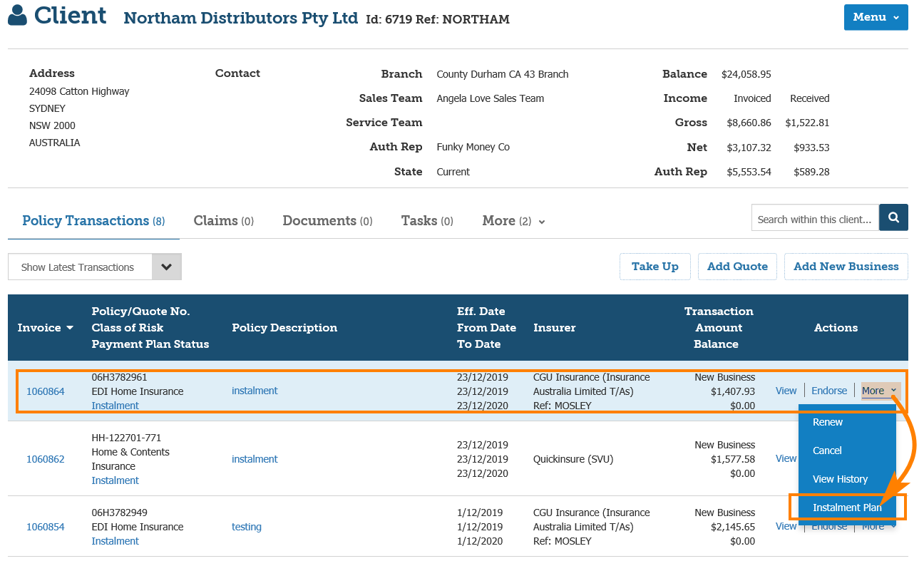The image size is (924, 561).
Task: Click the magnifying glass search icon
Action: pyautogui.click(x=893, y=217)
